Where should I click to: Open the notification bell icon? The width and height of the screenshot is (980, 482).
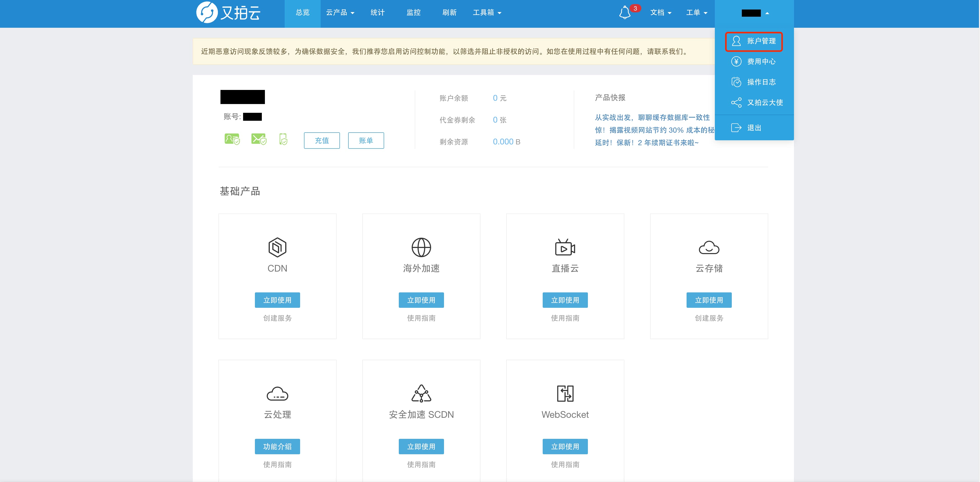(x=625, y=13)
